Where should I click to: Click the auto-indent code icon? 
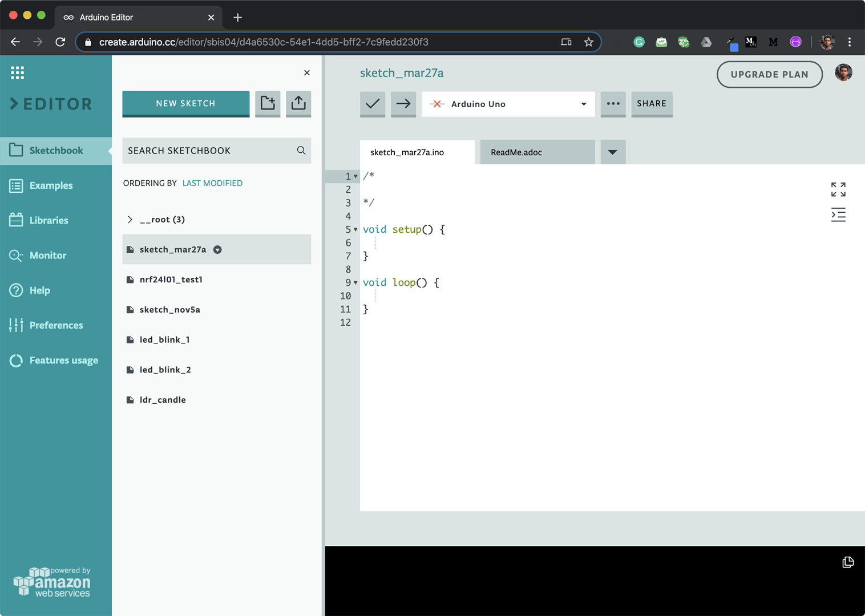838,215
